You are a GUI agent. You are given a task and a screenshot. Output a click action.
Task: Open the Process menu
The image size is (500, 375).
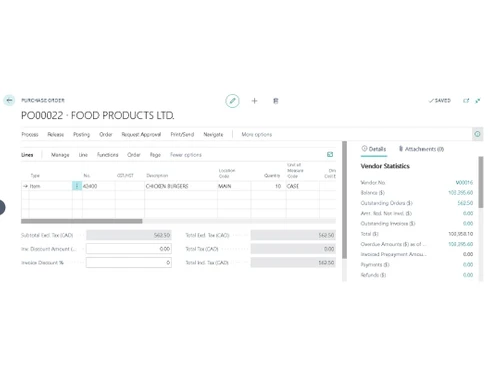click(30, 134)
